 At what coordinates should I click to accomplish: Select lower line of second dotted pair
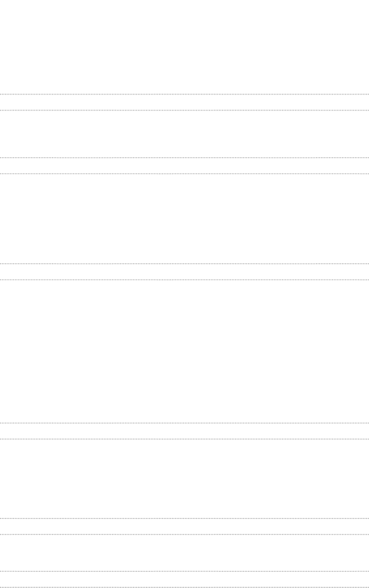pyautogui.click(x=184, y=174)
